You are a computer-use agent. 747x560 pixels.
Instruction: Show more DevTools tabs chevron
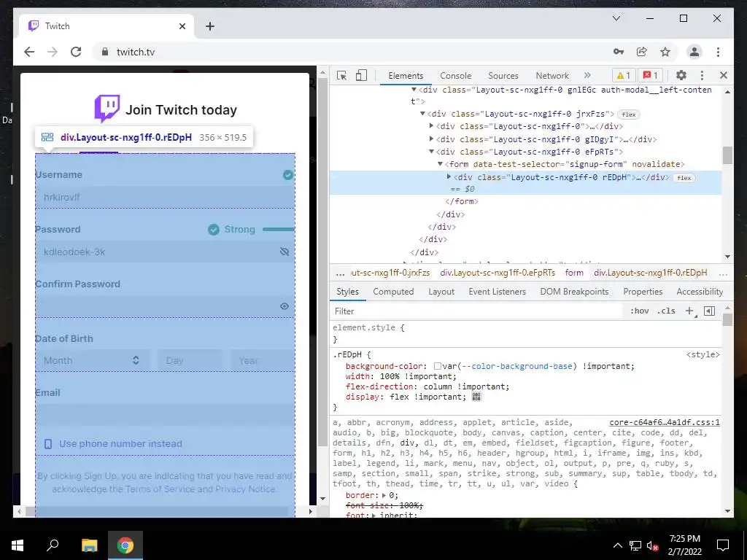point(587,75)
